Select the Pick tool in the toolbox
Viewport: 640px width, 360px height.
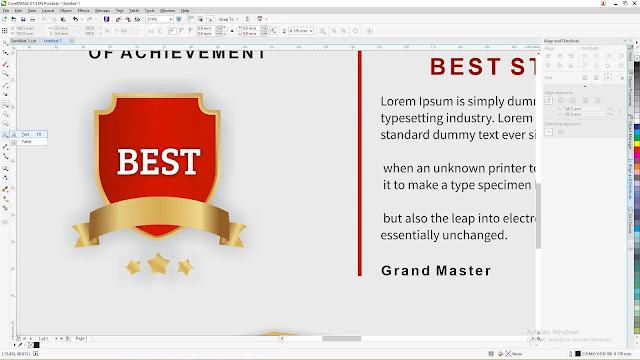coord(5,43)
